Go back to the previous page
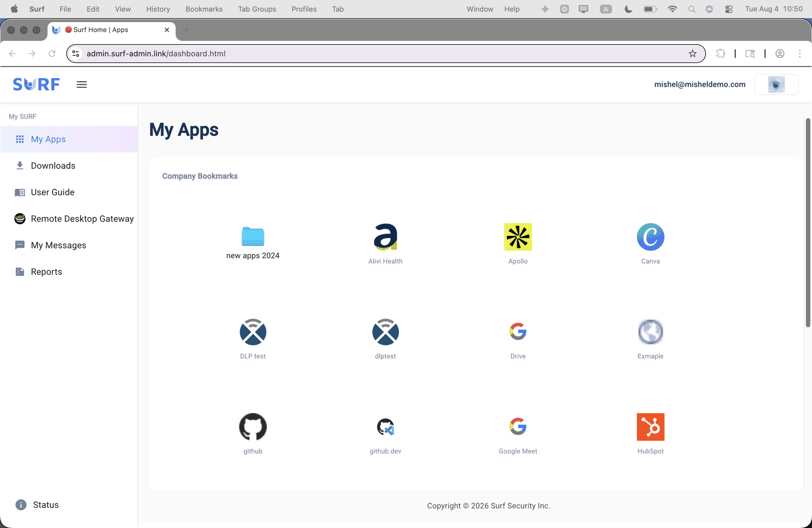The image size is (812, 528). (13, 53)
